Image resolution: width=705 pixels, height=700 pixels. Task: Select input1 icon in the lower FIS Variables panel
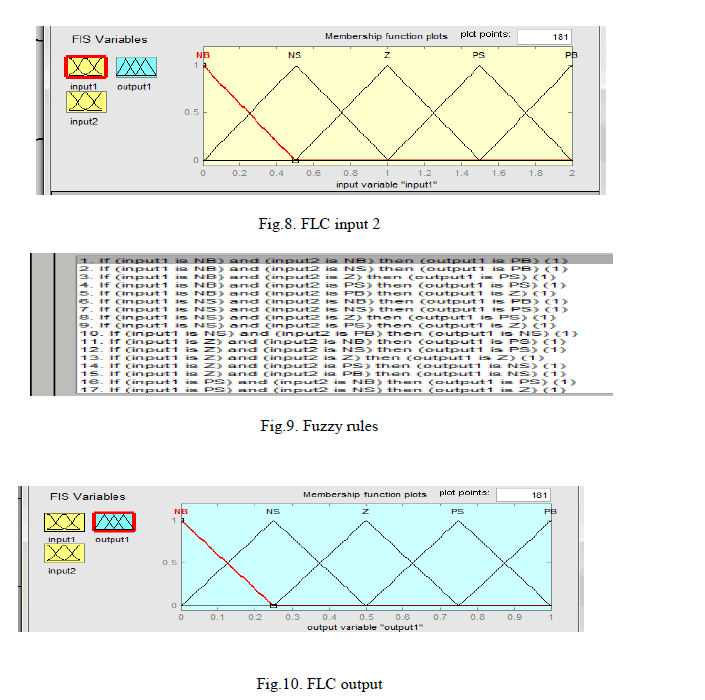(x=64, y=522)
